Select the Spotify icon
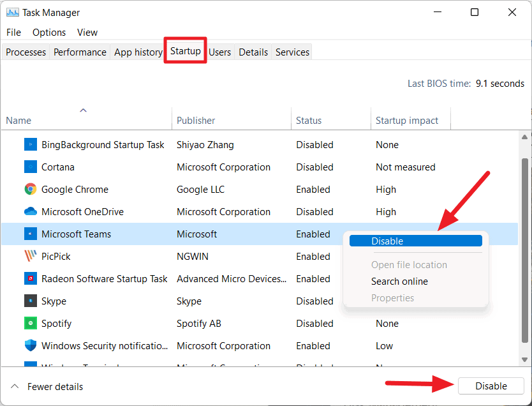Viewport: 532px width, 406px height. [x=30, y=323]
